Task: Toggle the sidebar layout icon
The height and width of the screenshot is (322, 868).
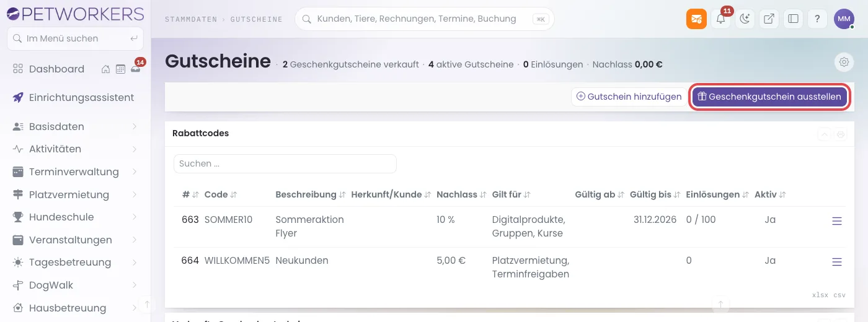Action: click(793, 19)
